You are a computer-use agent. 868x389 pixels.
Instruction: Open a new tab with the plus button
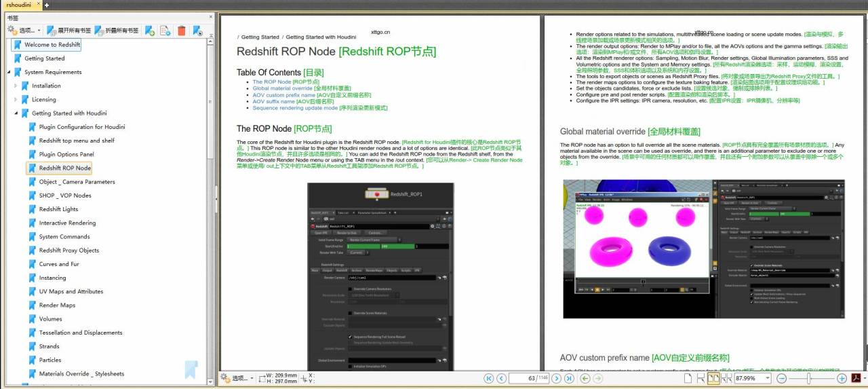pos(47,5)
